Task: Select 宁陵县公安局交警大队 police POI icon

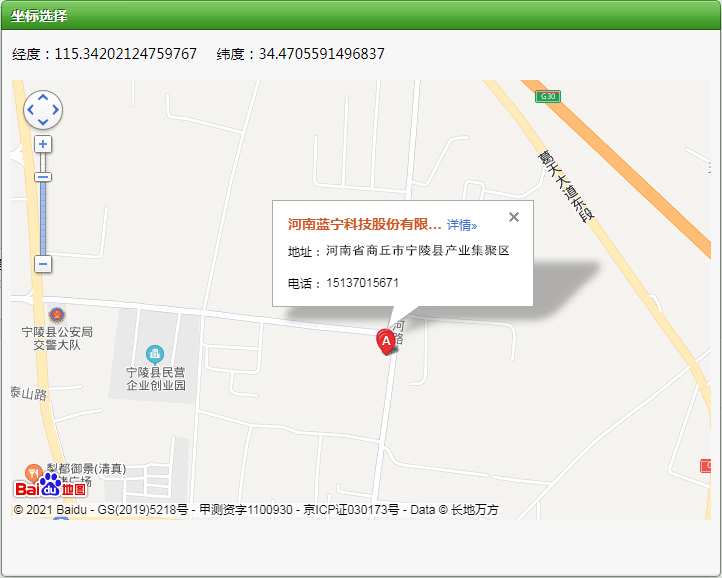Action: coord(55,315)
